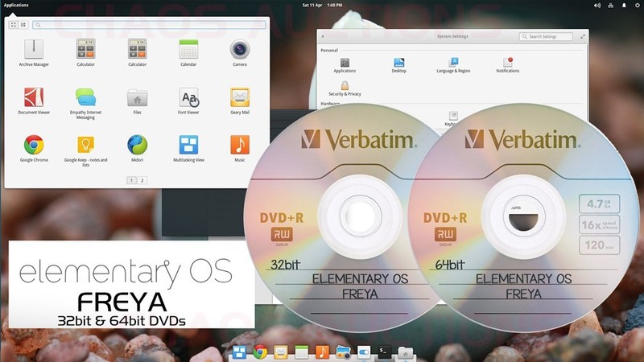Click the System Settings window title

click(x=452, y=36)
